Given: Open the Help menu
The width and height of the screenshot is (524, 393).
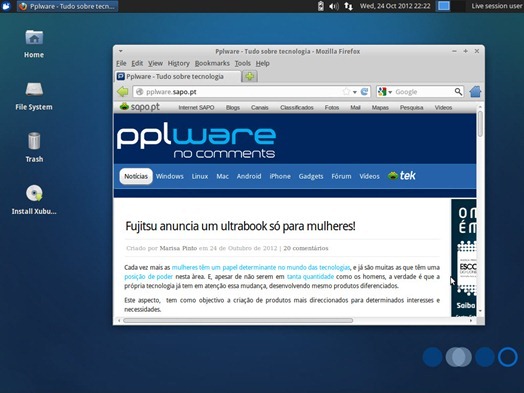Looking at the screenshot, I should click(x=263, y=63).
